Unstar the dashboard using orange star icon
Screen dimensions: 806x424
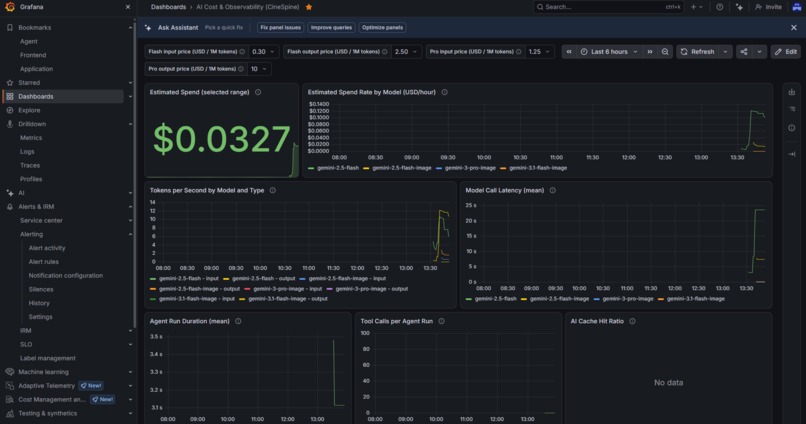coord(309,7)
